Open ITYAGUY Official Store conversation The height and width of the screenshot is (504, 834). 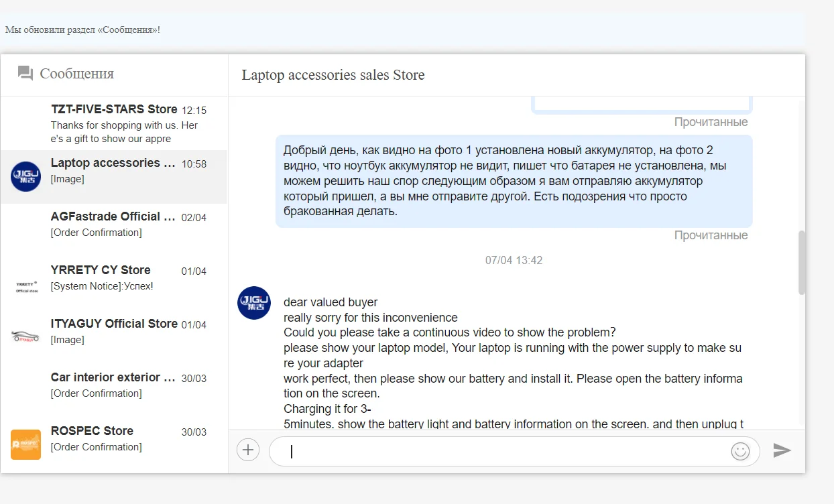point(114,338)
